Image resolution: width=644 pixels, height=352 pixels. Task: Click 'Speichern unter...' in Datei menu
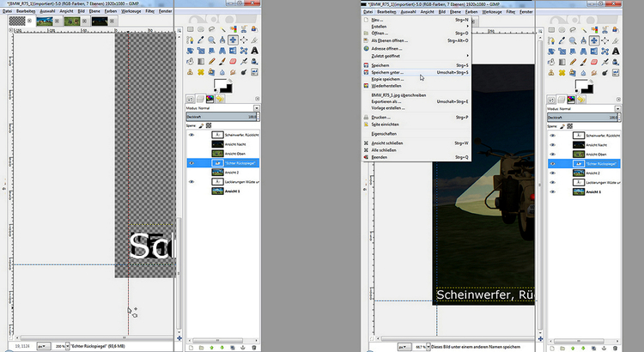click(416, 72)
